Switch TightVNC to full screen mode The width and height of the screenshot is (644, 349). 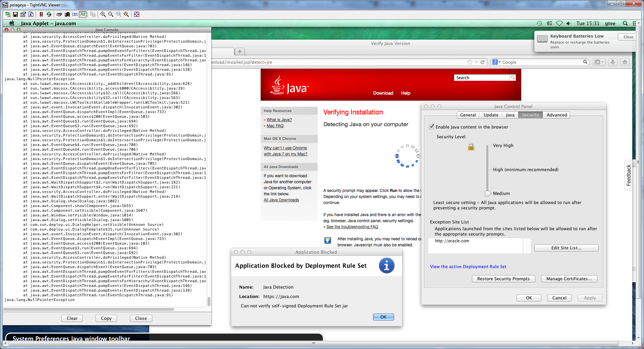[137, 14]
